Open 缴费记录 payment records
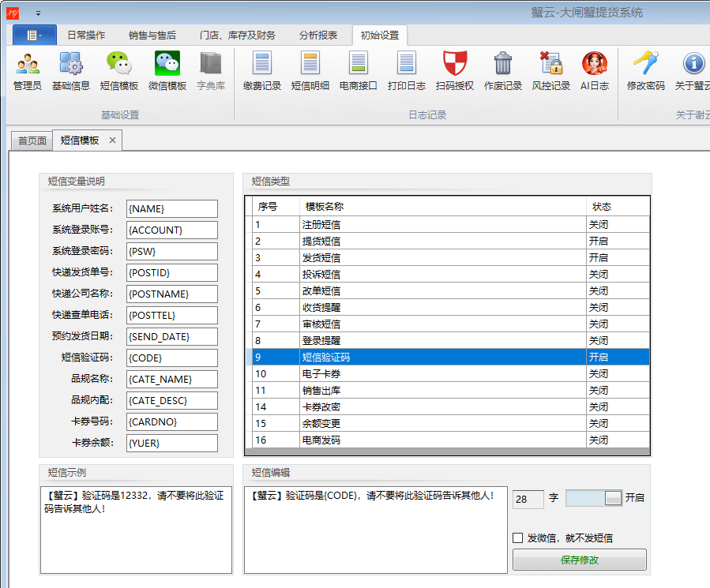 pos(262,71)
